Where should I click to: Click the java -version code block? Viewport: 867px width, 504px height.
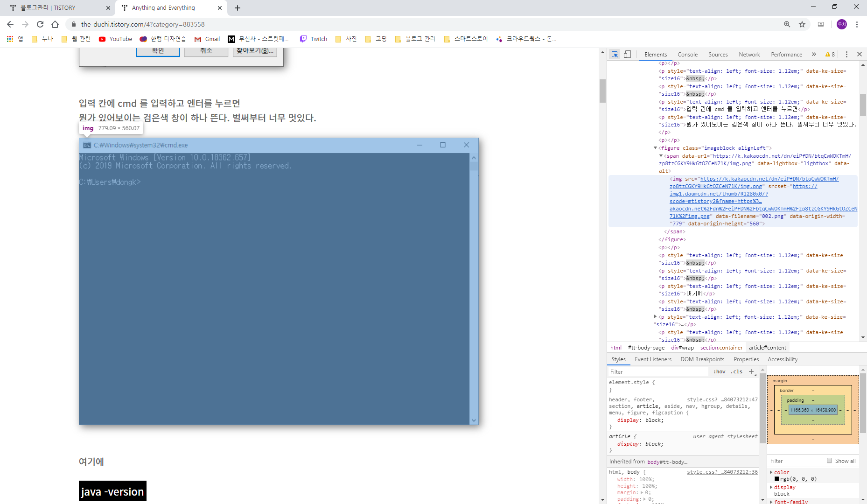point(112,491)
